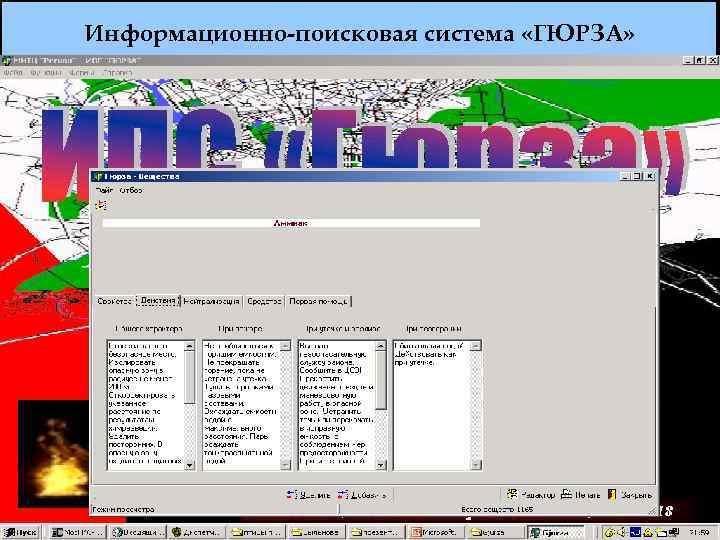The height and width of the screenshot is (540, 720).
Task: Click the Режим просмотра status text
Action: [124, 509]
